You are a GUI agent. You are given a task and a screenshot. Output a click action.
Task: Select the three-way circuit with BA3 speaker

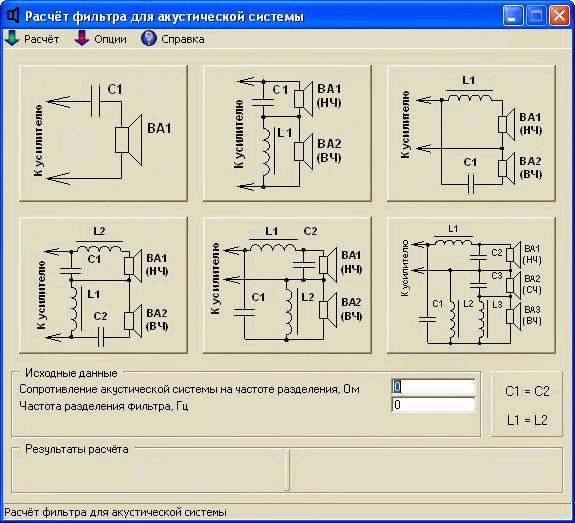click(x=471, y=285)
